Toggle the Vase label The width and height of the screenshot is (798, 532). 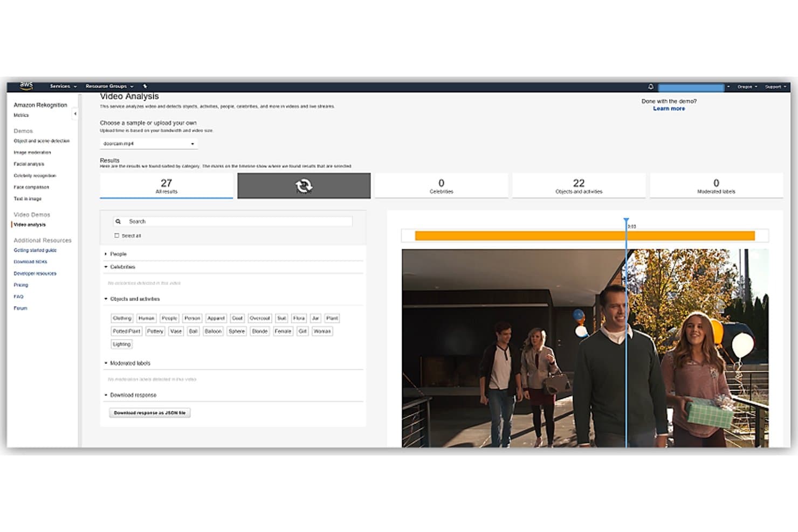click(x=176, y=331)
